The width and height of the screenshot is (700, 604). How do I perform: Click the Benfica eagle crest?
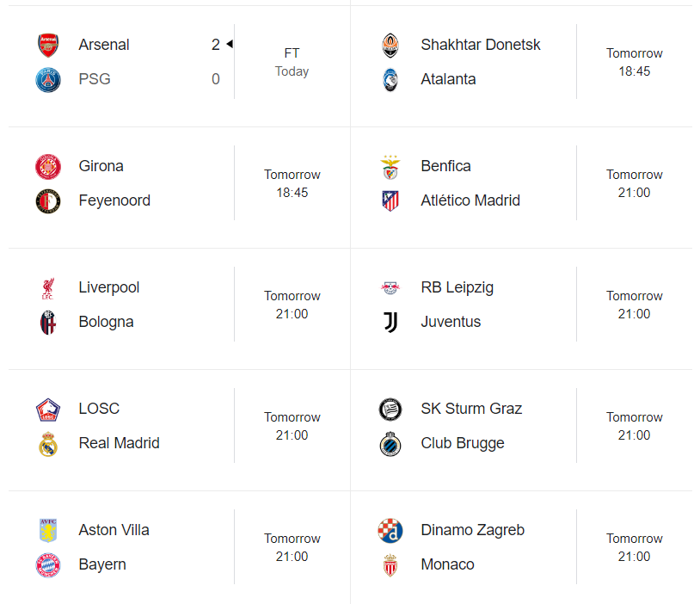[390, 167]
